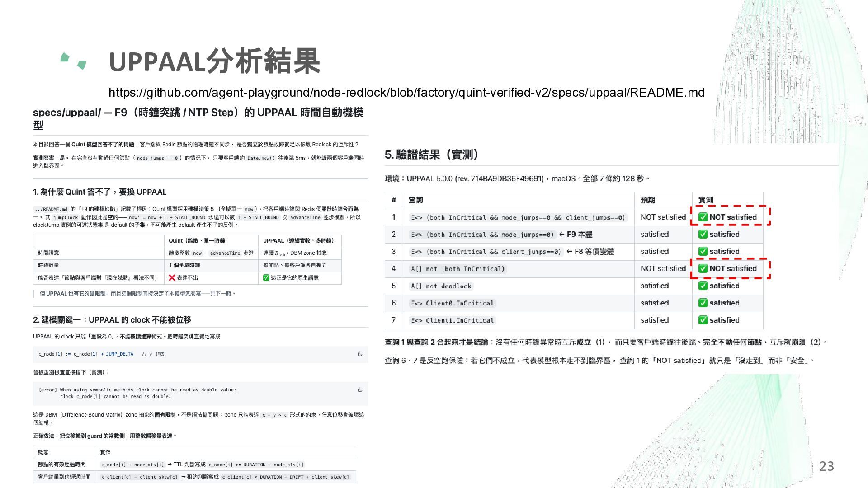Click the green check in query 1 result
868x488 pixels.
point(703,217)
